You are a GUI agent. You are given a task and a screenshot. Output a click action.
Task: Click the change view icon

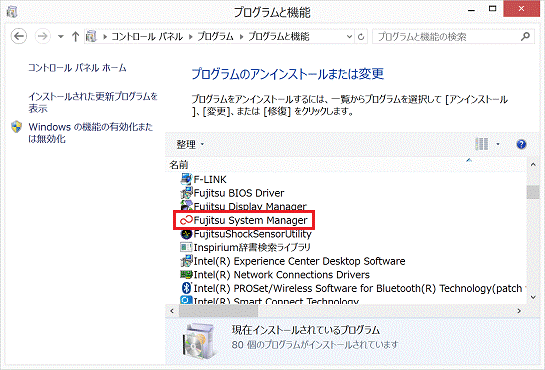(482, 144)
